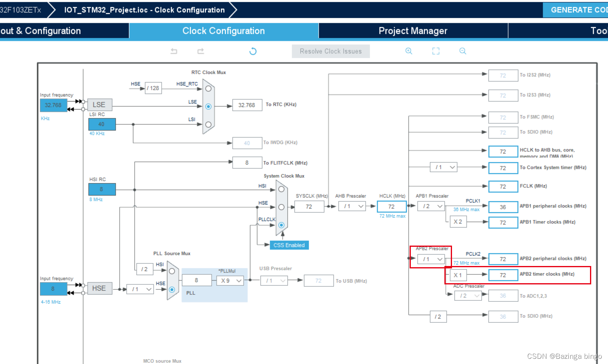The width and height of the screenshot is (608, 364).
Task: Click the APB2 timer clocks value field
Action: (503, 275)
